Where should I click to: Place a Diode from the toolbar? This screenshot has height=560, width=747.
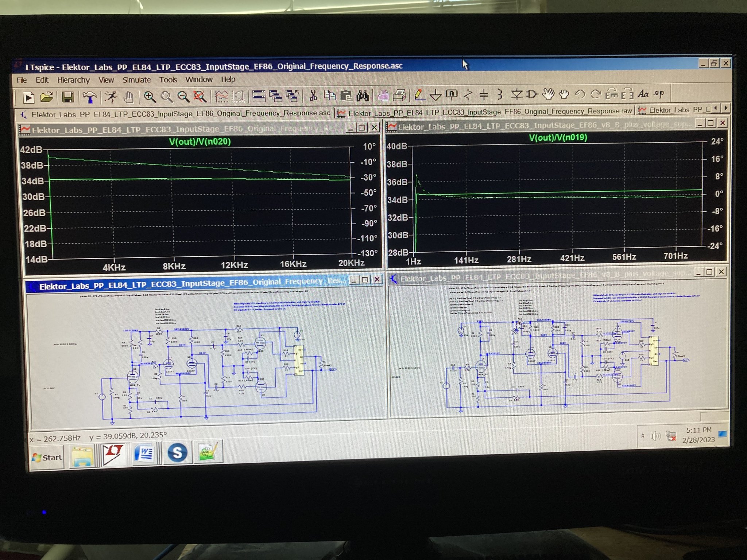click(516, 94)
